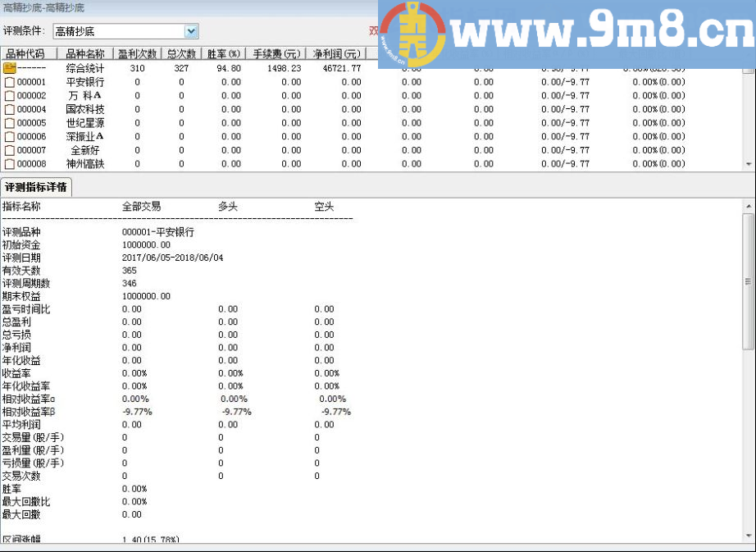Open the 评测条件 dropdown arrow
756x552 pixels.
point(191,32)
